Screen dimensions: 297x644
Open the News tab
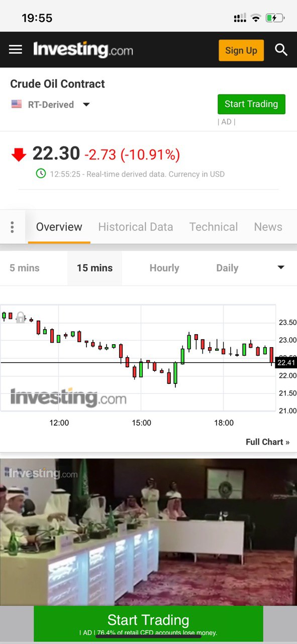(x=268, y=227)
